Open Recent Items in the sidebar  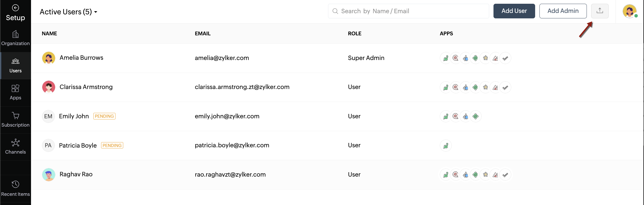tap(16, 189)
